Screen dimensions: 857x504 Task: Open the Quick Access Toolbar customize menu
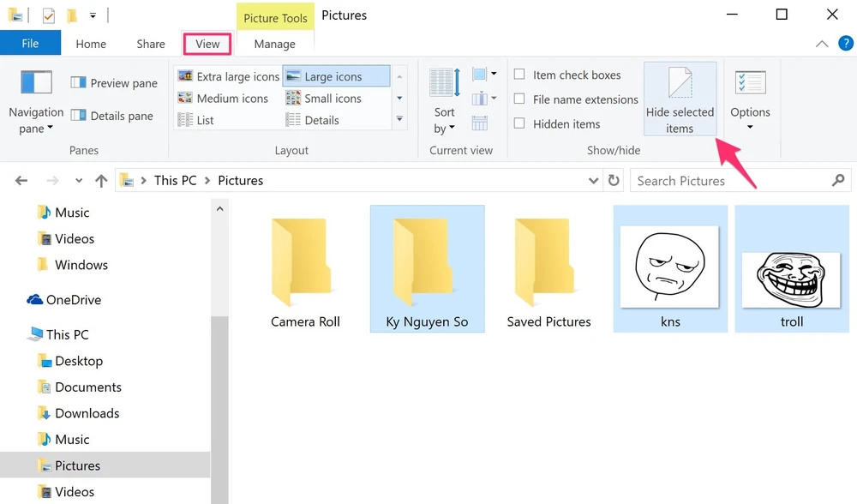[93, 15]
